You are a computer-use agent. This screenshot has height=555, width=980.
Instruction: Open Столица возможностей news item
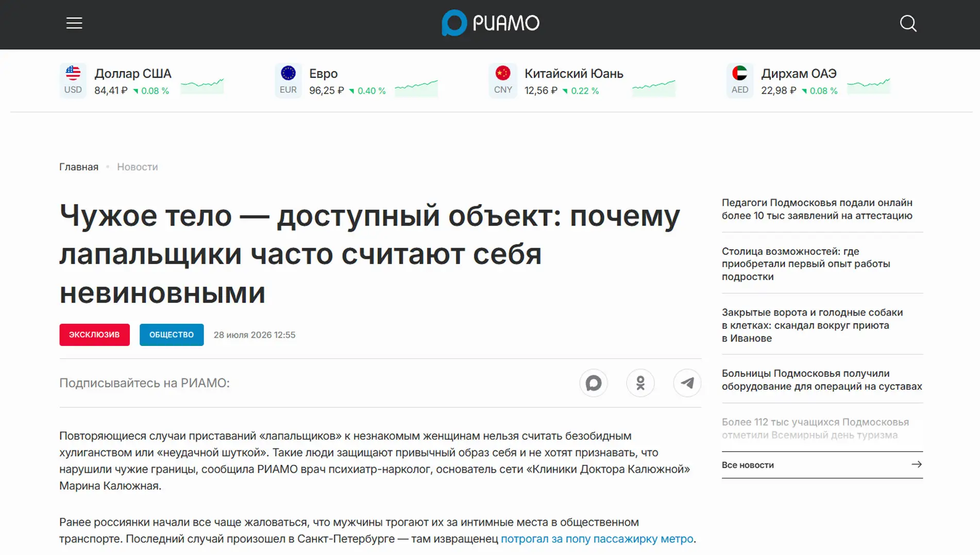806,264
